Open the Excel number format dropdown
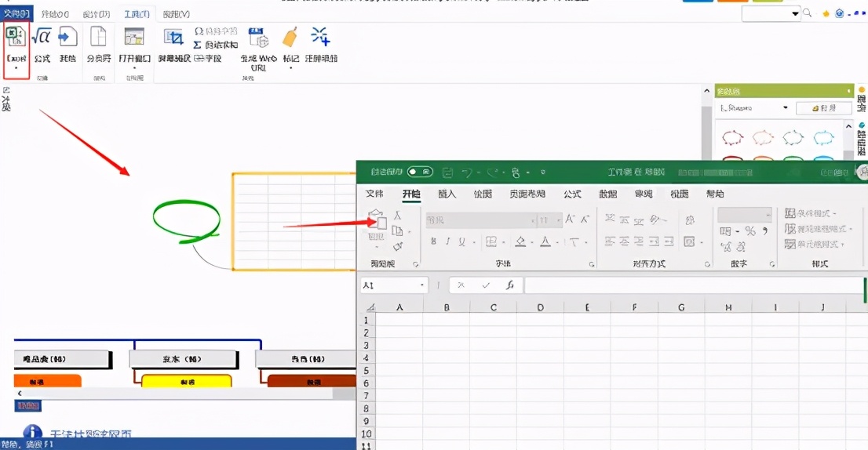This screenshot has height=450, width=868. tap(766, 215)
